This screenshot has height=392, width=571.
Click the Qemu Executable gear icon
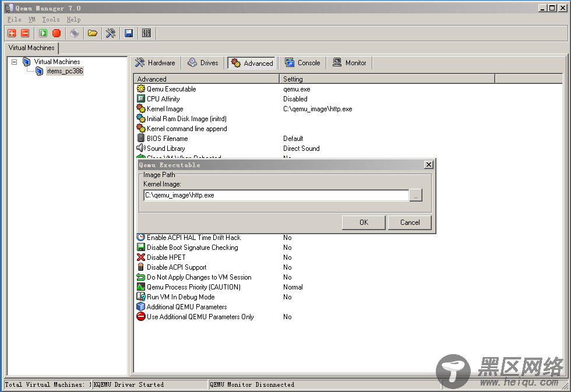141,89
